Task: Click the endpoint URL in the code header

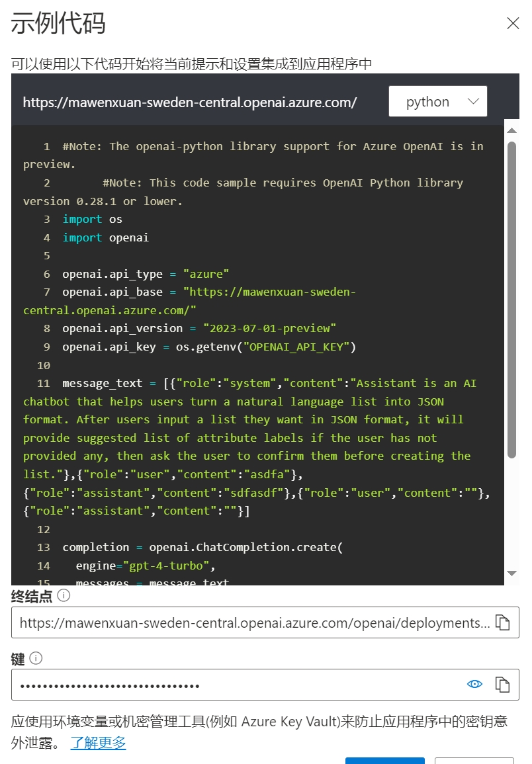Action: coord(190,103)
